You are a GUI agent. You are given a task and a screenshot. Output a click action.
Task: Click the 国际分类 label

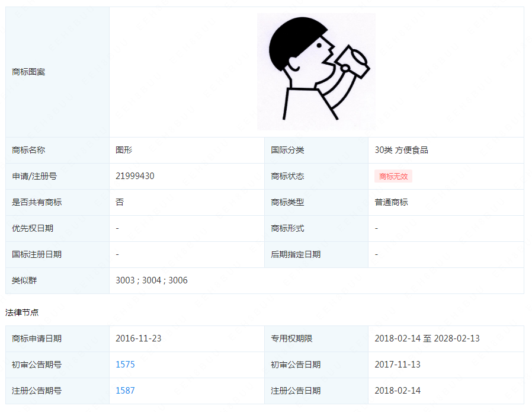coord(287,150)
